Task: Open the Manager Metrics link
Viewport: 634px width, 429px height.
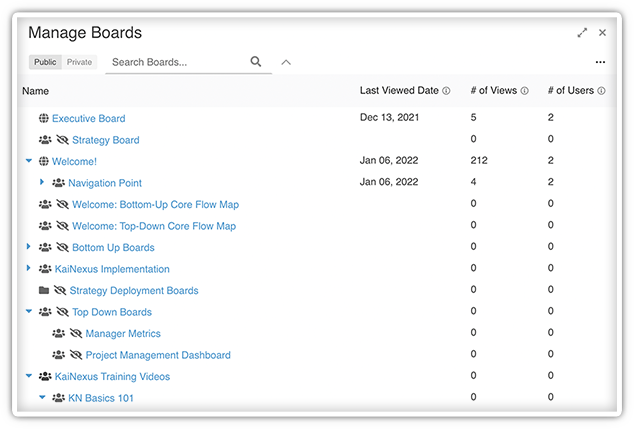Action: 123,333
